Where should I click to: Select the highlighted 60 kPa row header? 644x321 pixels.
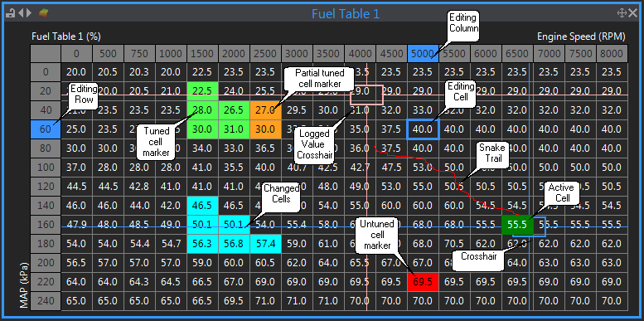point(46,129)
